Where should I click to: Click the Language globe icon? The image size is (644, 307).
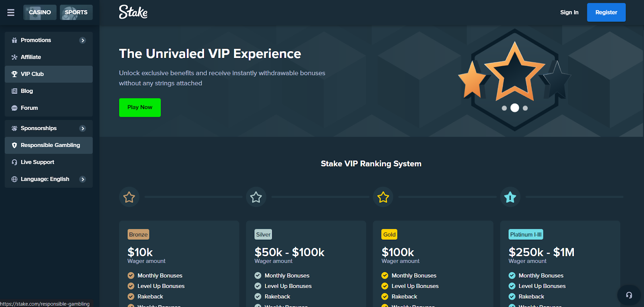point(14,179)
